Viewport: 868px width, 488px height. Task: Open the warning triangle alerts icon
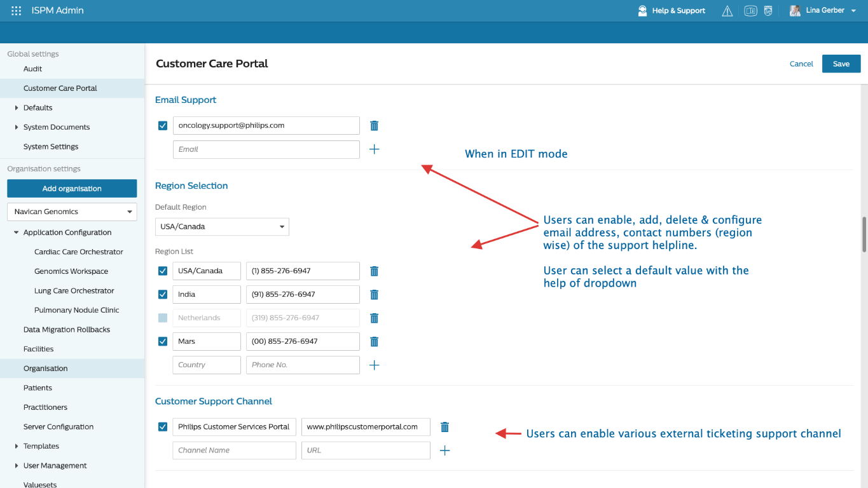tap(728, 11)
